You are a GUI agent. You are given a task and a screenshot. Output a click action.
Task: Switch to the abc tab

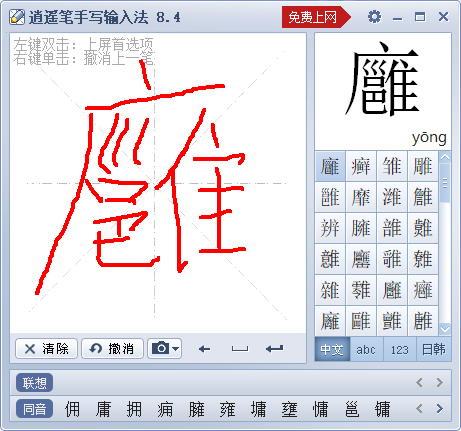pos(366,349)
